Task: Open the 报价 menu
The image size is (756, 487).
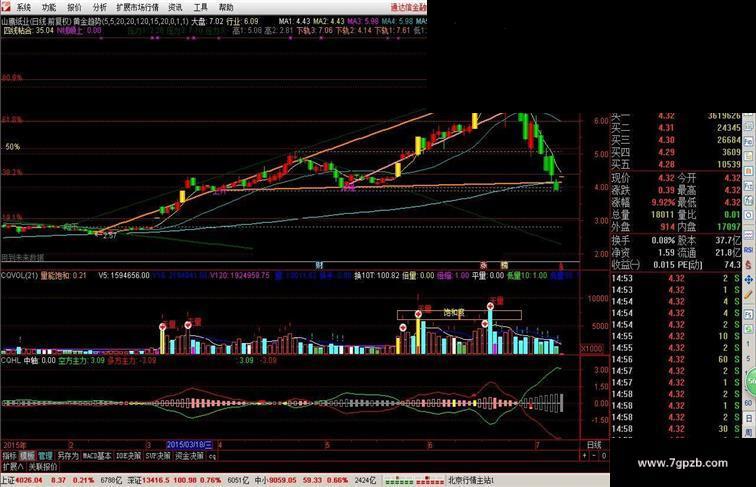Action: 74,7
